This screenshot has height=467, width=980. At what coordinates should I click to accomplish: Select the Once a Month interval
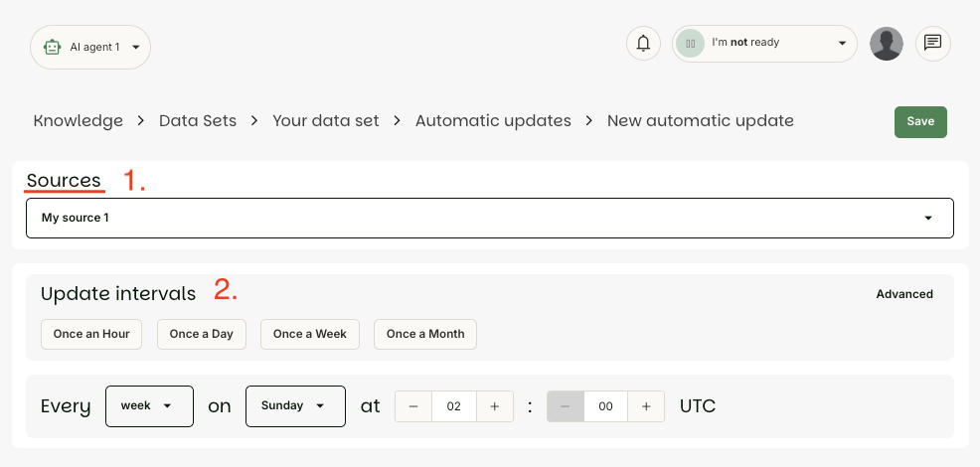[425, 334]
